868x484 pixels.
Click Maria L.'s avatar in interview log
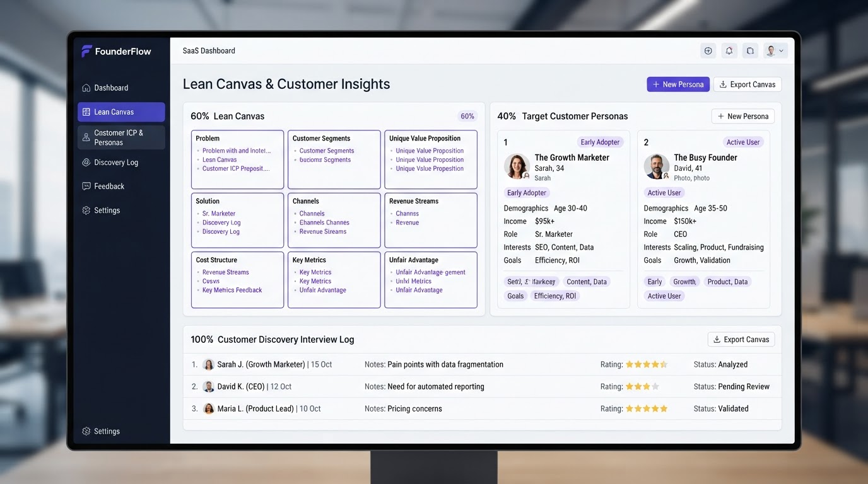point(209,409)
